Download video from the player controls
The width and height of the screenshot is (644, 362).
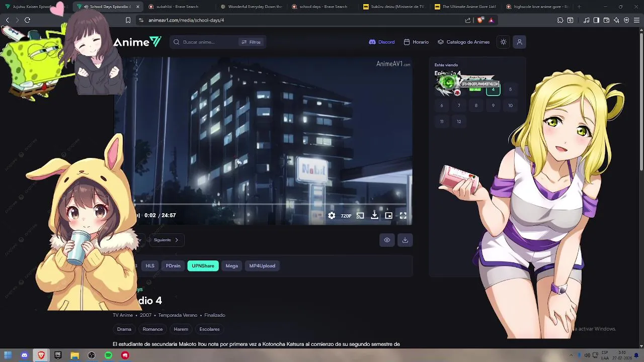coord(374,215)
